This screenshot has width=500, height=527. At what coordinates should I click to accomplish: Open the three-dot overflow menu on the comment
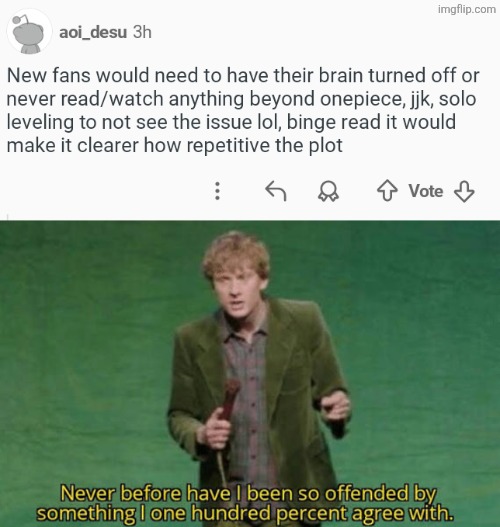[217, 191]
